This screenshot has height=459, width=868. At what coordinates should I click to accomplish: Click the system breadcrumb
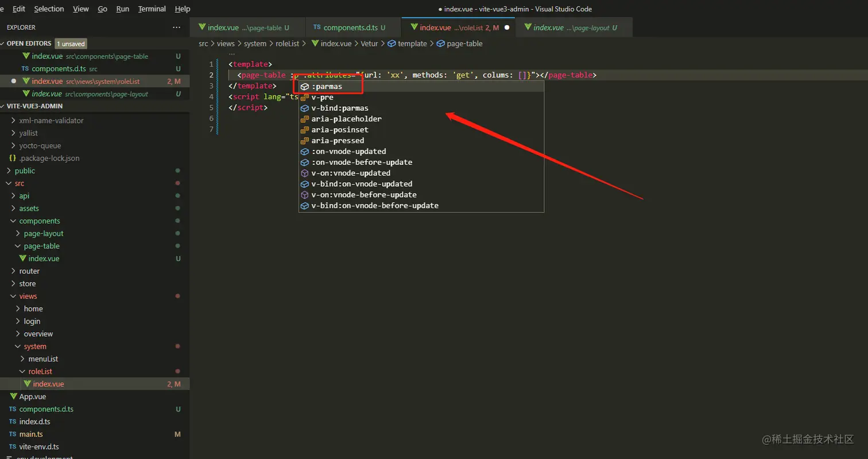tap(255, 44)
